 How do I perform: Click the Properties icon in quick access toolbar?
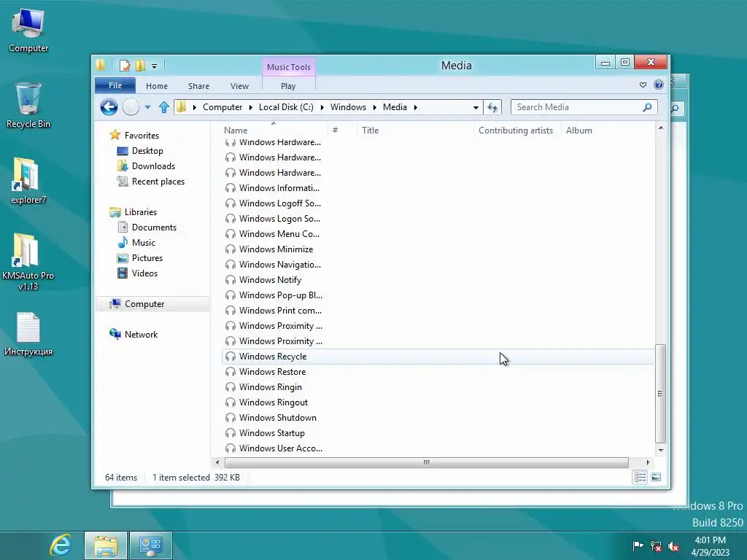coord(125,65)
